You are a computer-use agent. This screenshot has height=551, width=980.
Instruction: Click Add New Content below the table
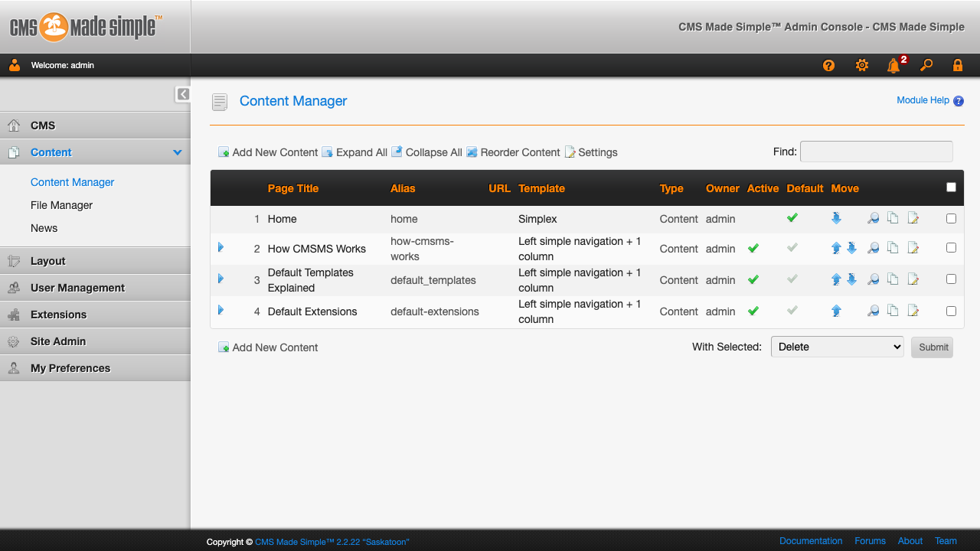pos(268,347)
